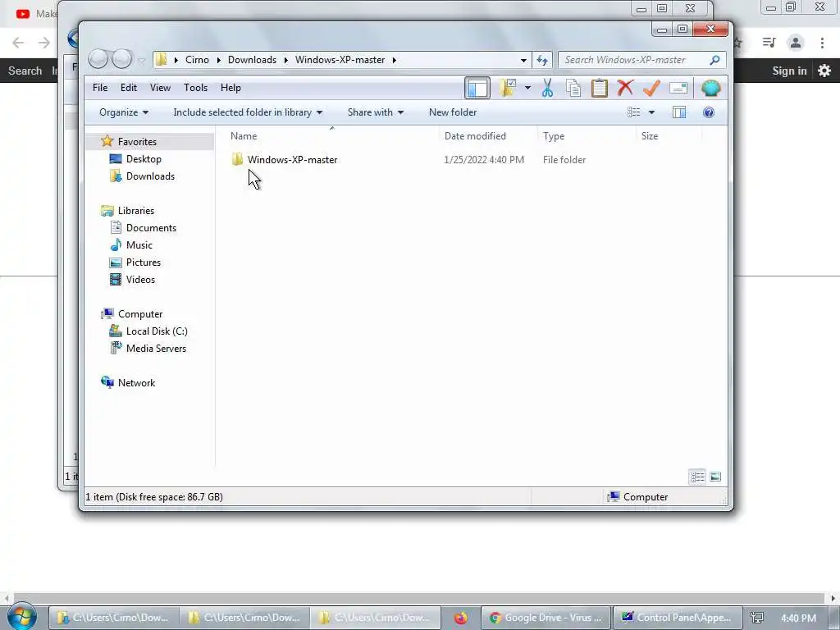Click the red X Delete icon
The height and width of the screenshot is (630, 840).
pos(625,88)
